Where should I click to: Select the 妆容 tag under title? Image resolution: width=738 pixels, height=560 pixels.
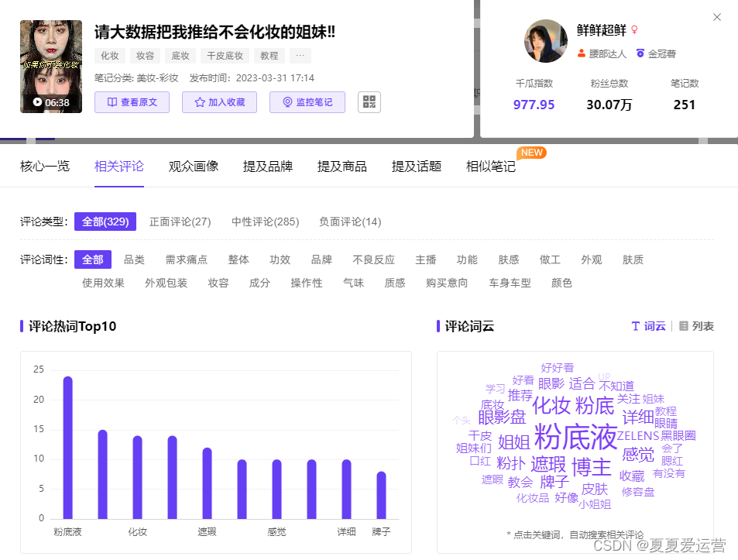click(x=145, y=56)
